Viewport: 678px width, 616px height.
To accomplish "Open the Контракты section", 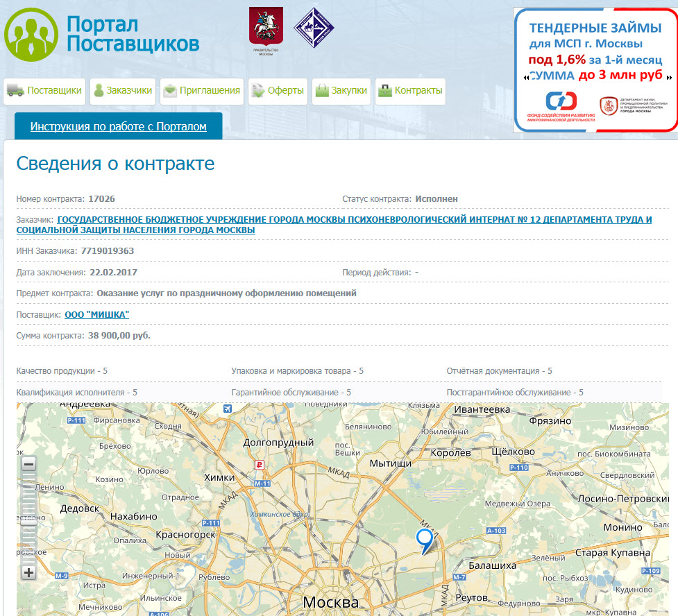I will point(410,91).
